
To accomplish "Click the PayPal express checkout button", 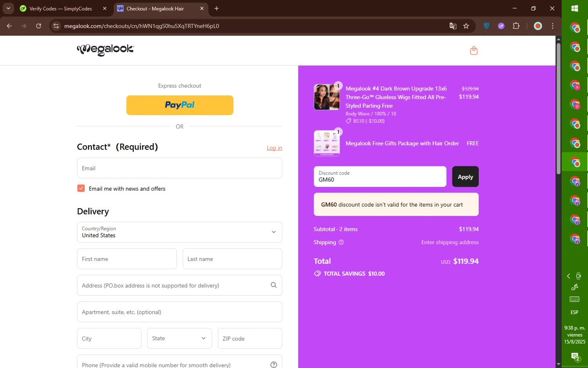I will tap(180, 105).
